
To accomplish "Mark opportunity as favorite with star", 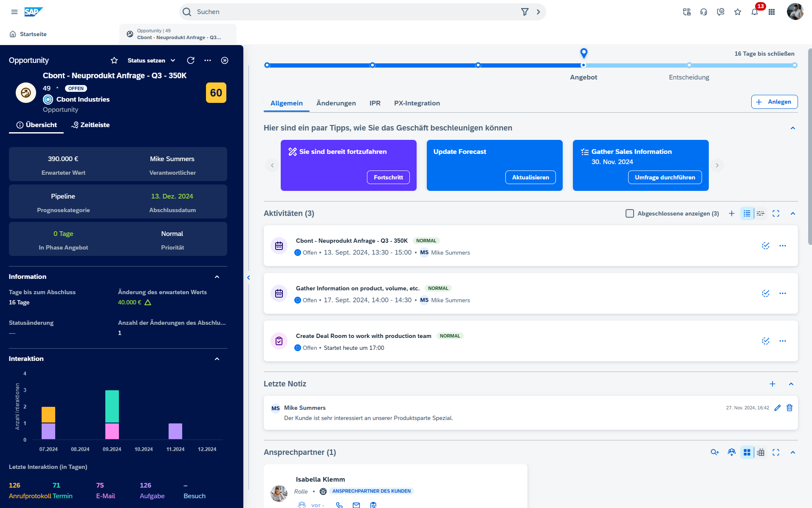I will (114, 60).
